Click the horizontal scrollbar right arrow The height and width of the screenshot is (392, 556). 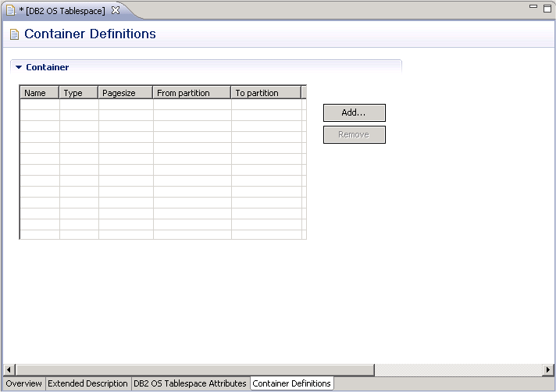click(548, 369)
